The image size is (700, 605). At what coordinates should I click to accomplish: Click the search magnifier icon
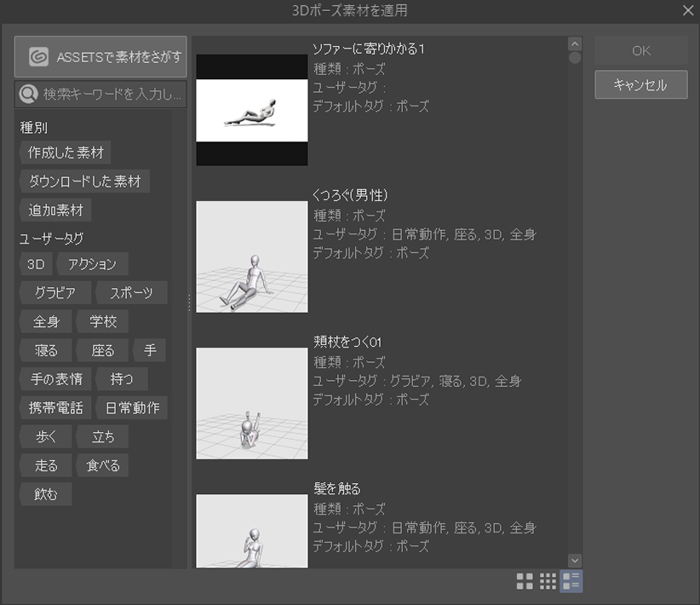point(28,94)
